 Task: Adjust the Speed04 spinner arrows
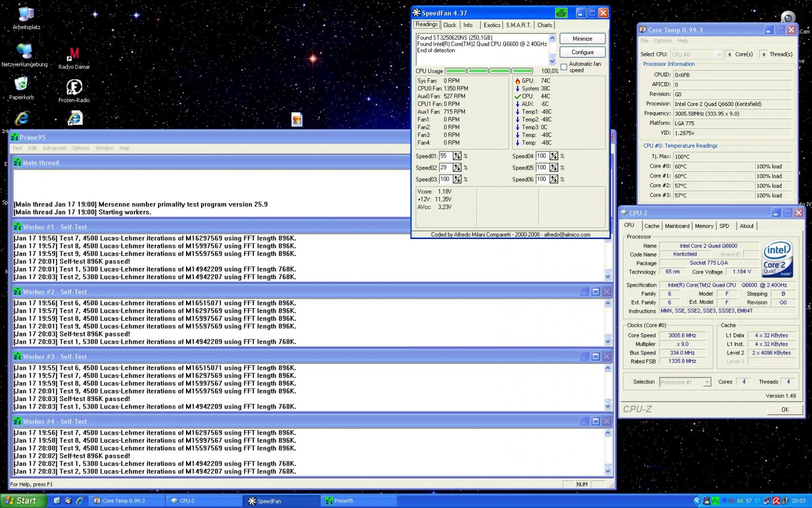pos(554,156)
